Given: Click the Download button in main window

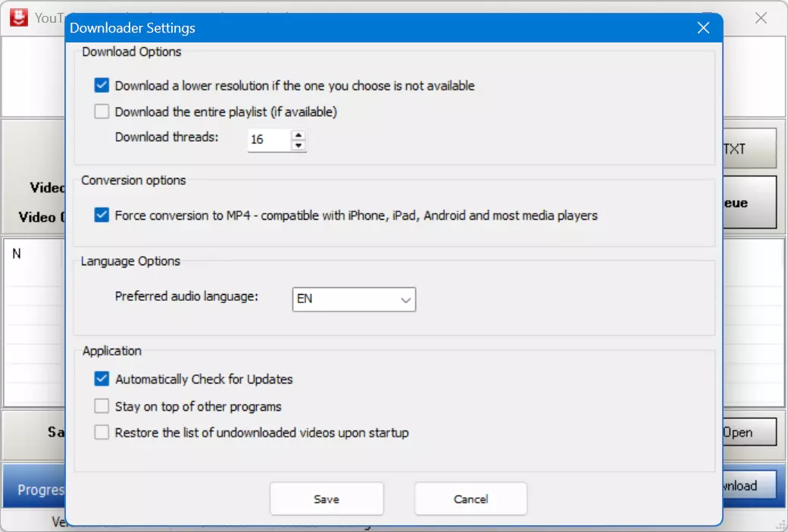Looking at the screenshot, I should point(750,485).
